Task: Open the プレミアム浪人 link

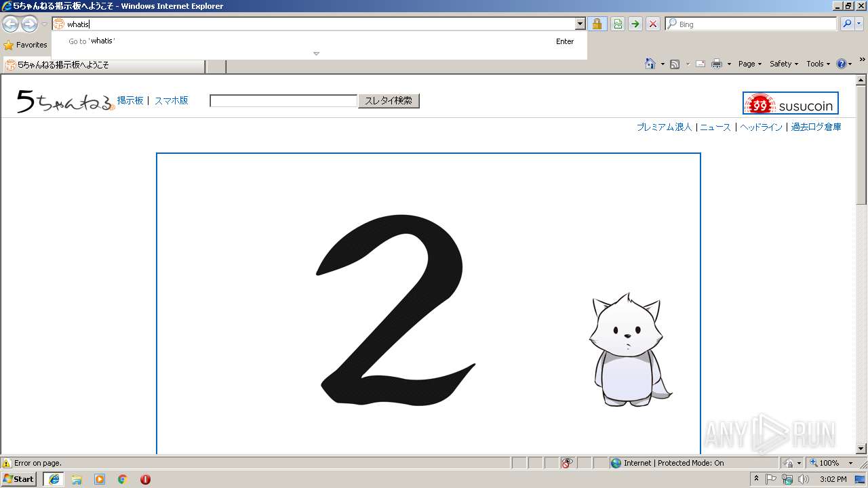Action: [664, 127]
